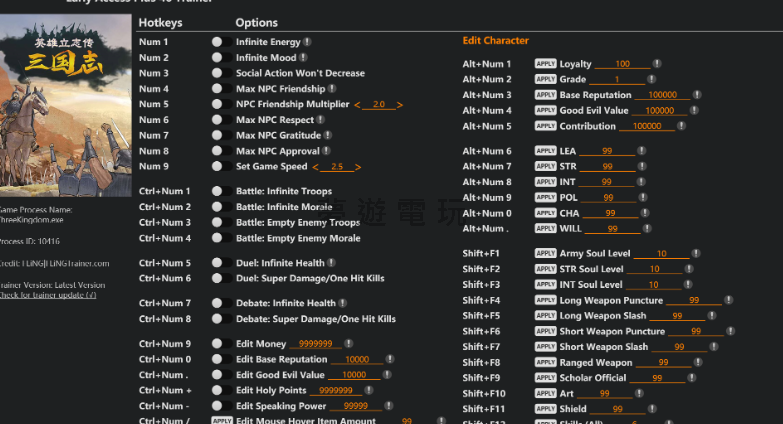783x424 pixels.
Task: Enable the Infinite Energy toggle
Action: point(217,43)
